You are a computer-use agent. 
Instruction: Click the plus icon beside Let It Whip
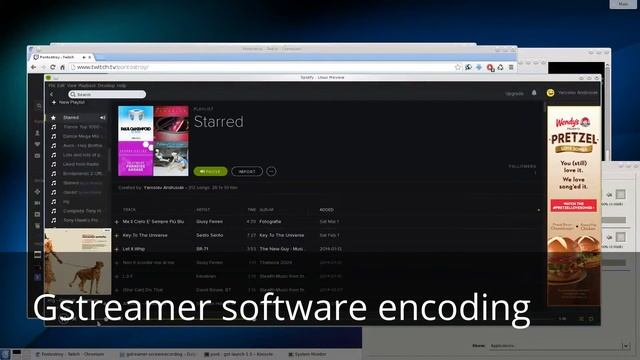(117, 249)
